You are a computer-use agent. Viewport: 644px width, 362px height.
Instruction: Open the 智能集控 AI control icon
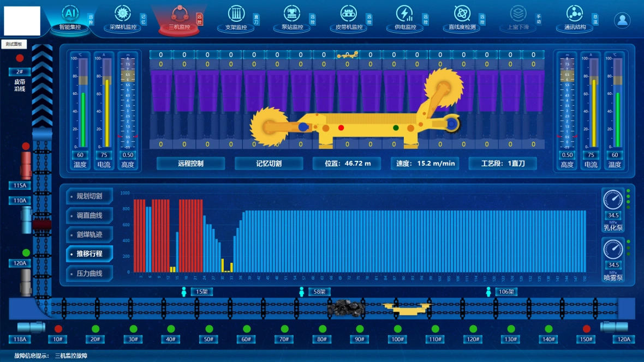(70, 14)
